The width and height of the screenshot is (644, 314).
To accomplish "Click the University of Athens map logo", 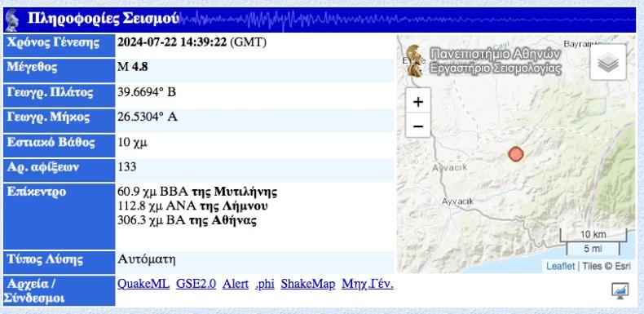I will point(415,61).
